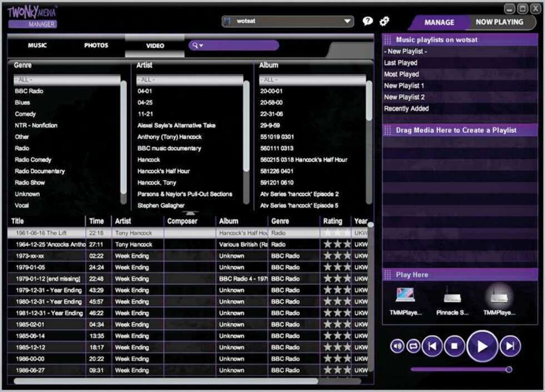This screenshot has height=392, width=545.
Task: Select album Atv Series 'hancock' Episode 2
Action: 299,194
